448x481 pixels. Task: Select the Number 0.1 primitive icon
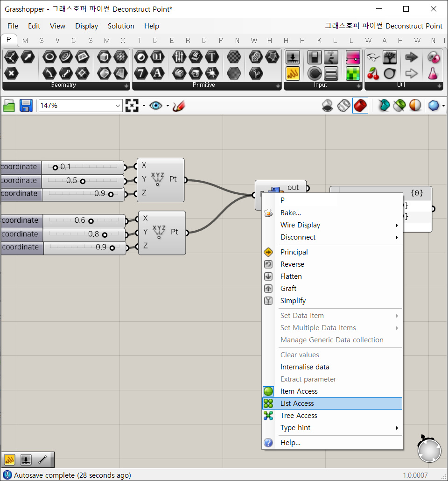click(x=158, y=57)
